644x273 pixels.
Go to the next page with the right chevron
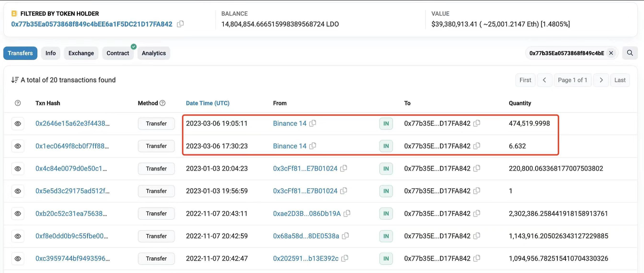[x=601, y=80]
